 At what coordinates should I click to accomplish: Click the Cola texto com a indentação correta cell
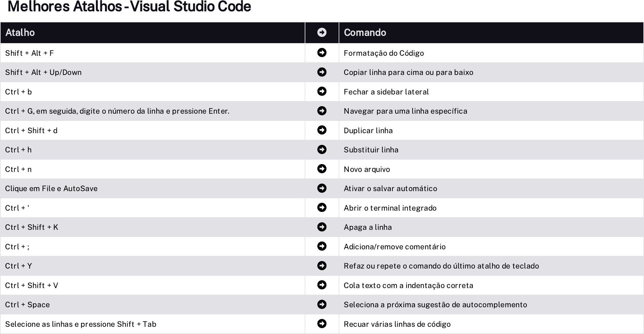(491, 286)
